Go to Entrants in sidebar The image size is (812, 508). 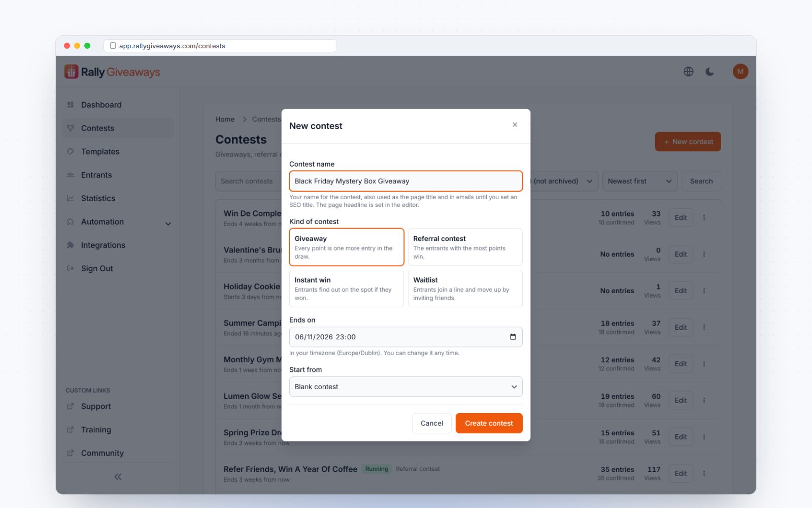coord(118,175)
